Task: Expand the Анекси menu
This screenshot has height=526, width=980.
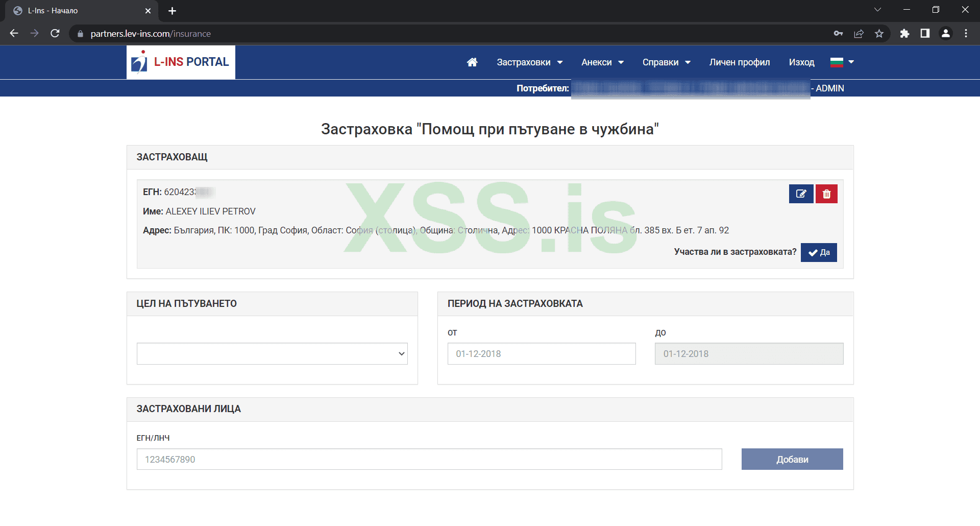Action: (602, 62)
